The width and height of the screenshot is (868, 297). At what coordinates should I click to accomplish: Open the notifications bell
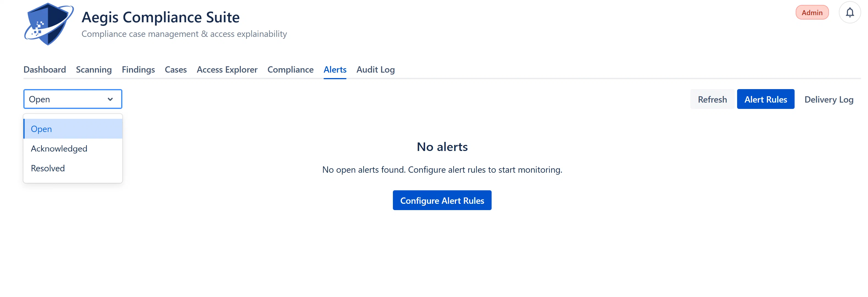tap(850, 12)
